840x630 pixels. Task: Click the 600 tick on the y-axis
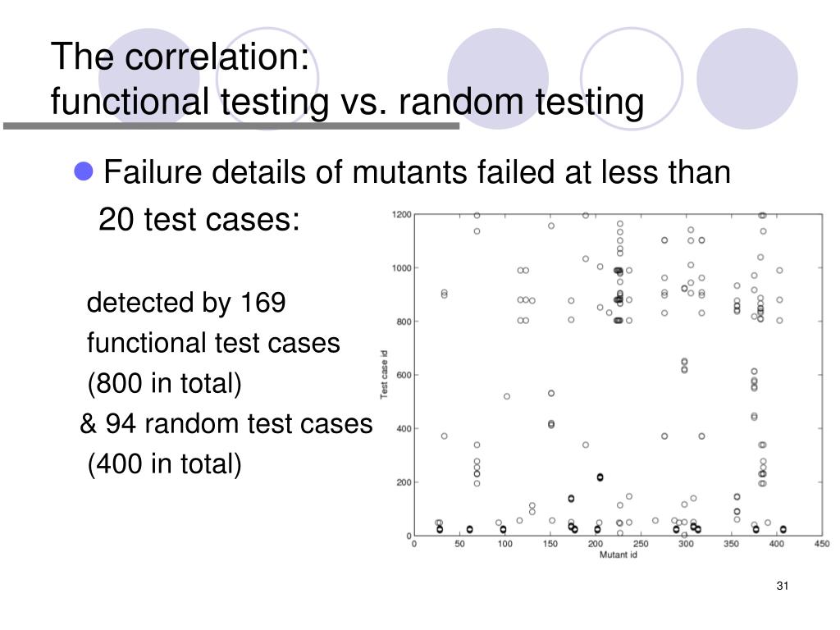[x=404, y=375]
